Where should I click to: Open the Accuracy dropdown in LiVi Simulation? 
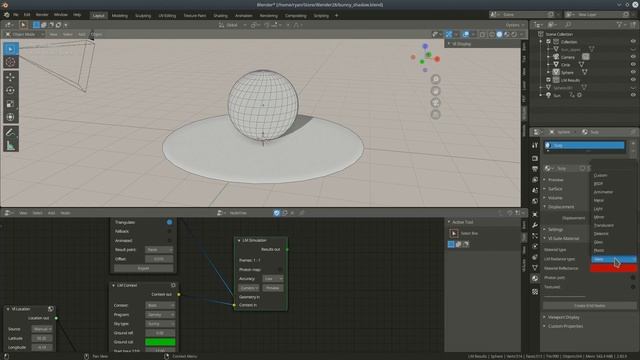tap(273, 279)
